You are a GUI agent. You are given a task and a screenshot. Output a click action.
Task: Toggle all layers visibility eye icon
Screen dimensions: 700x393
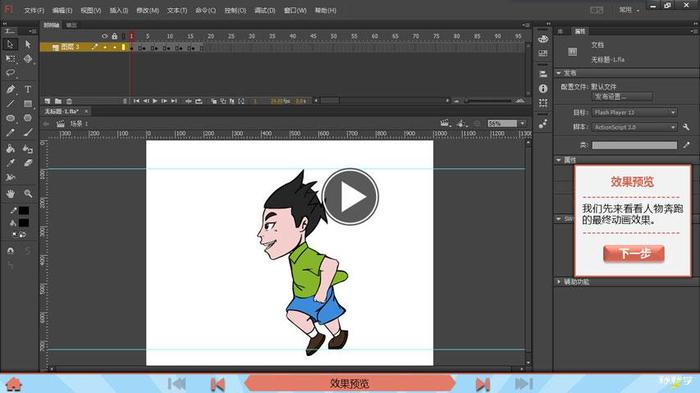tap(105, 36)
